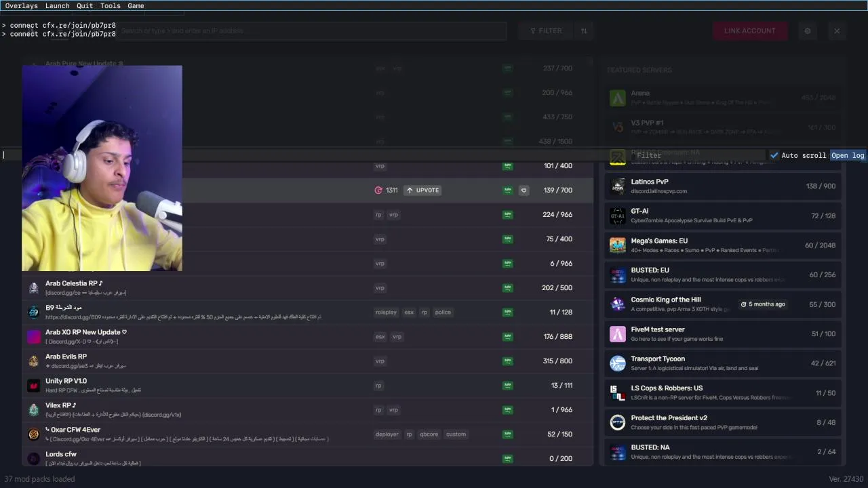This screenshot has height=488, width=868.
Task: Click the Vilex RP server icon
Action: pos(33,409)
